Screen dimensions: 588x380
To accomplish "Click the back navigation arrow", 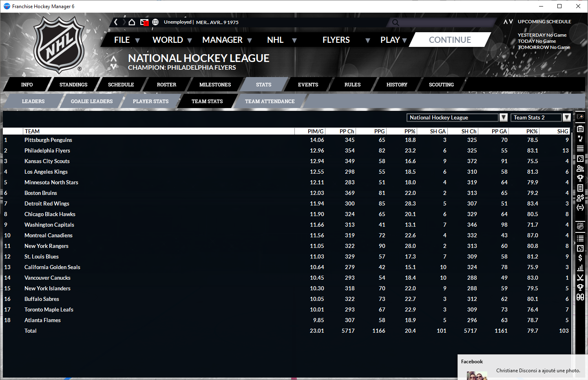I will click(x=116, y=22).
